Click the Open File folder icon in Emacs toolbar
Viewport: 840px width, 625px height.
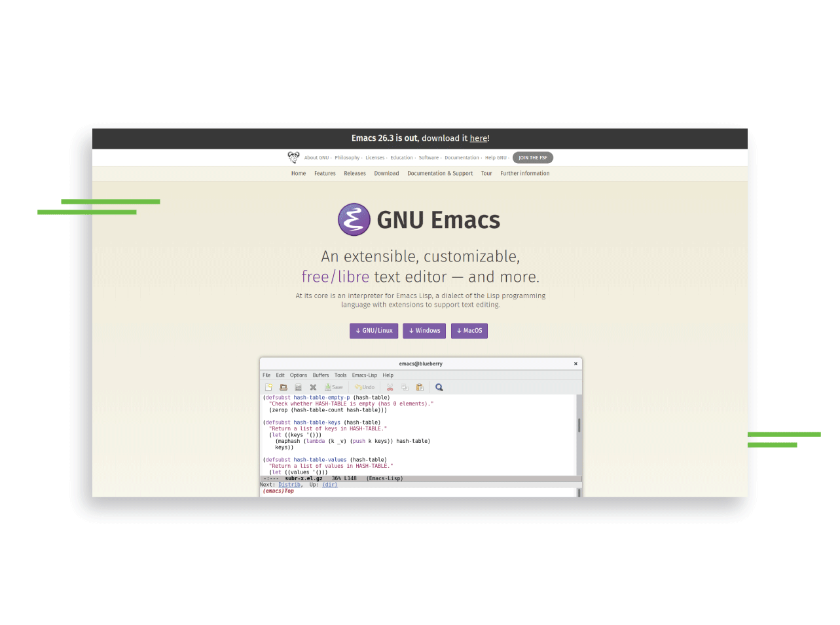point(283,387)
